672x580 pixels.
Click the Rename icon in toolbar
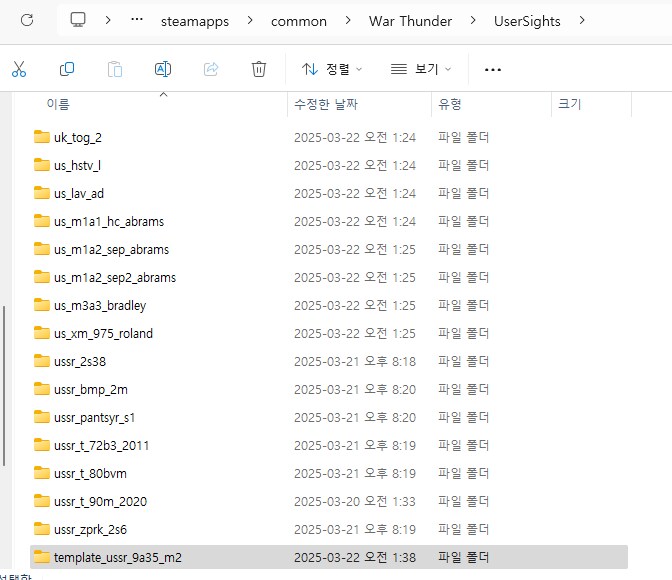coord(163,69)
